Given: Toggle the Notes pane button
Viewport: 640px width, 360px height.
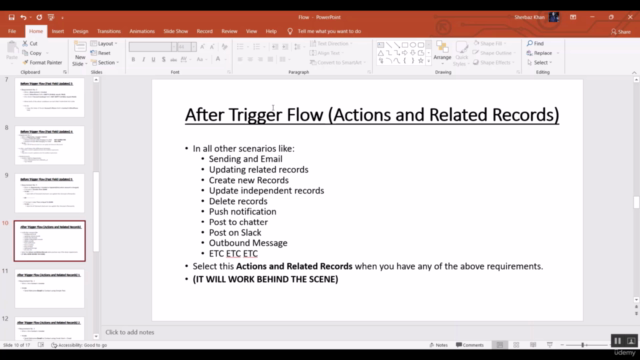Looking at the screenshot, I should point(438,345).
